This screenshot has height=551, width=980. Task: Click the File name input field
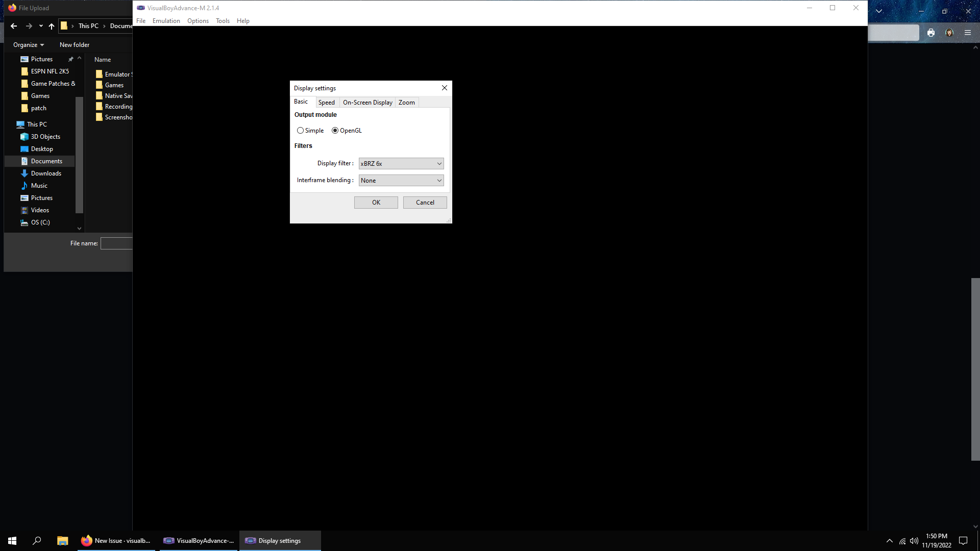point(116,243)
